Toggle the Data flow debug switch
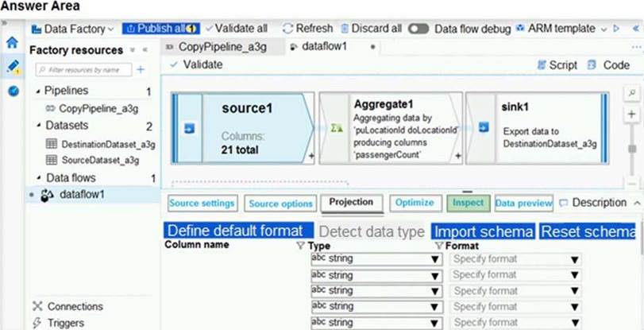Screen dimensions: 644x330 418,29
